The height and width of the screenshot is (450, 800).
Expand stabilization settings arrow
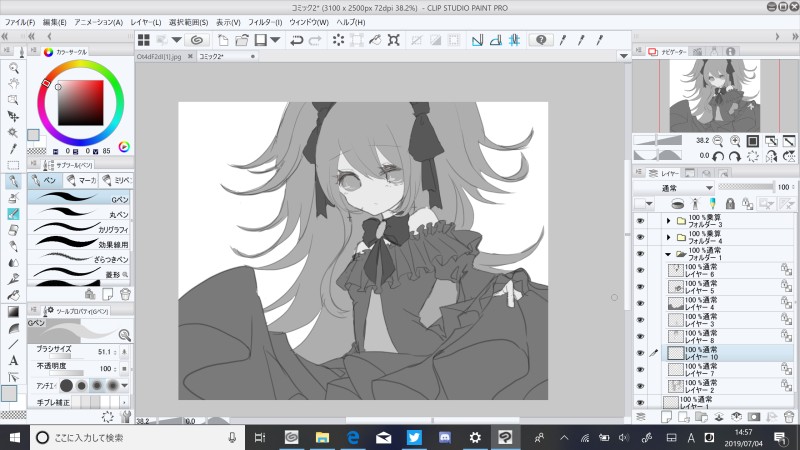[x=124, y=403]
